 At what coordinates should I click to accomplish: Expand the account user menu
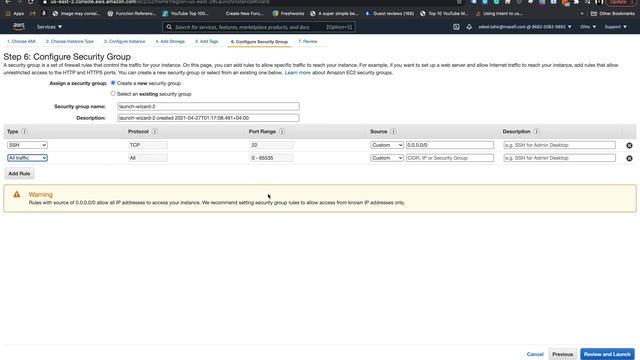[x=525, y=27]
